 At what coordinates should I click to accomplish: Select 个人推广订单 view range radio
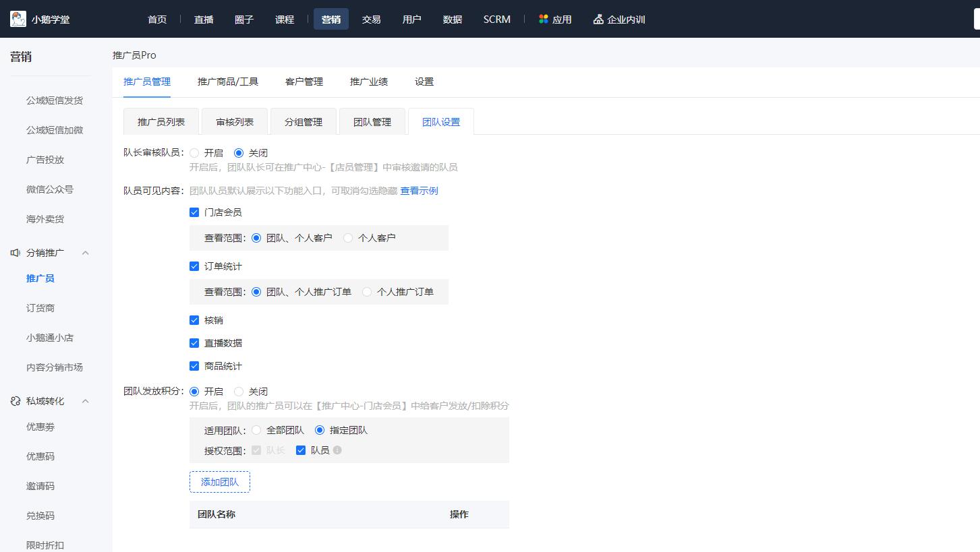click(367, 292)
